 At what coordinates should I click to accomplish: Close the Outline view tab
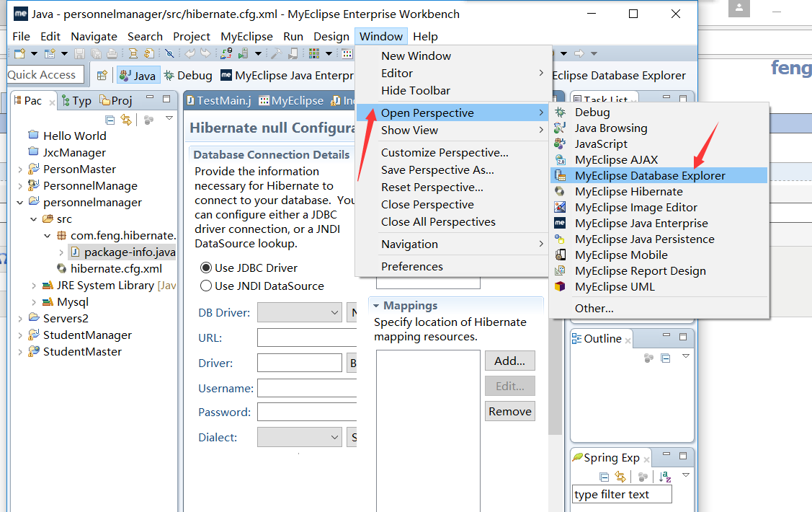point(628,340)
